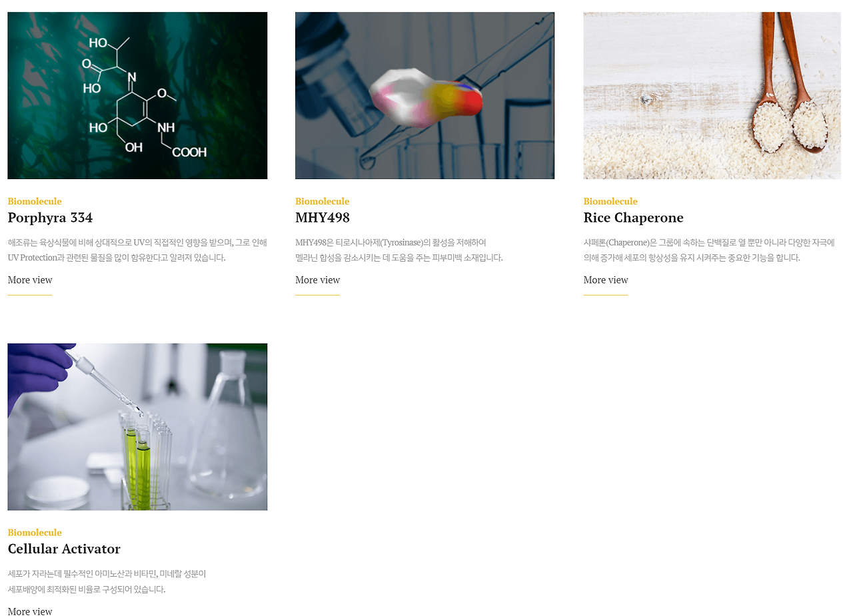Click the MHY498 Tyrosinase description text
Viewport: 853px width, 616px height.
pyautogui.click(x=399, y=250)
